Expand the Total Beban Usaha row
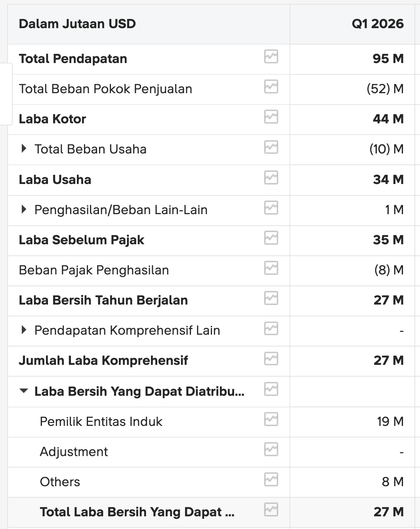The height and width of the screenshot is (529, 420). (24, 149)
